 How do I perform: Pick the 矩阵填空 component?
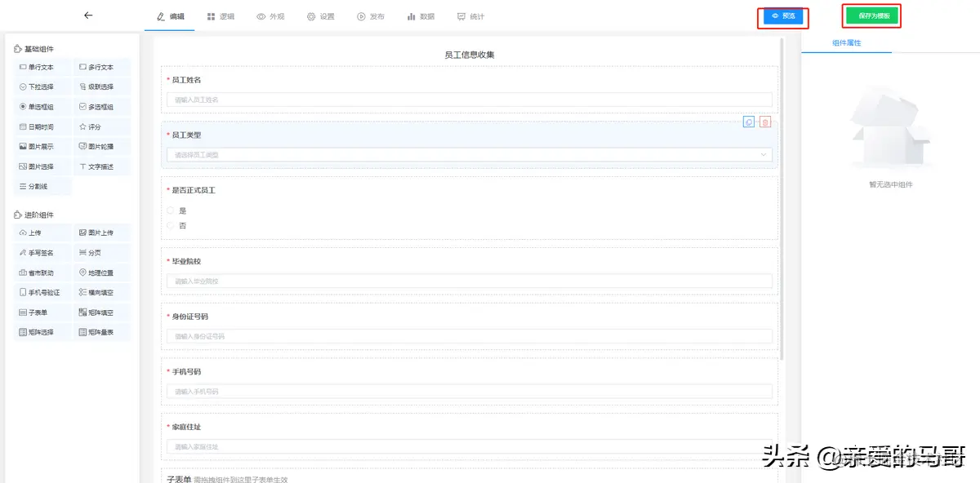[x=102, y=312]
